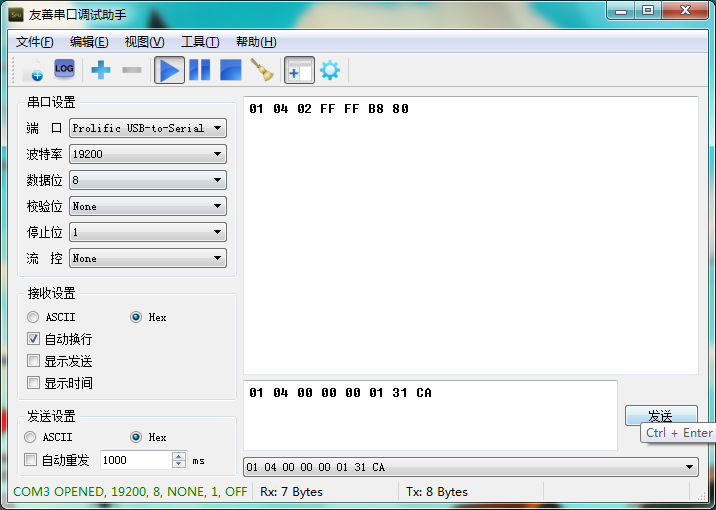Open the settings gear icon
This screenshot has height=510, width=716.
click(x=329, y=70)
